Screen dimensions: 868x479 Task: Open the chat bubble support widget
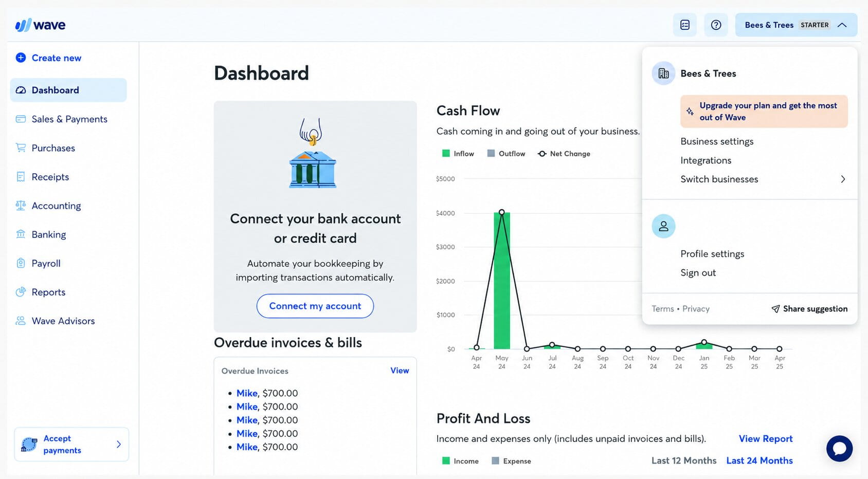pyautogui.click(x=839, y=448)
